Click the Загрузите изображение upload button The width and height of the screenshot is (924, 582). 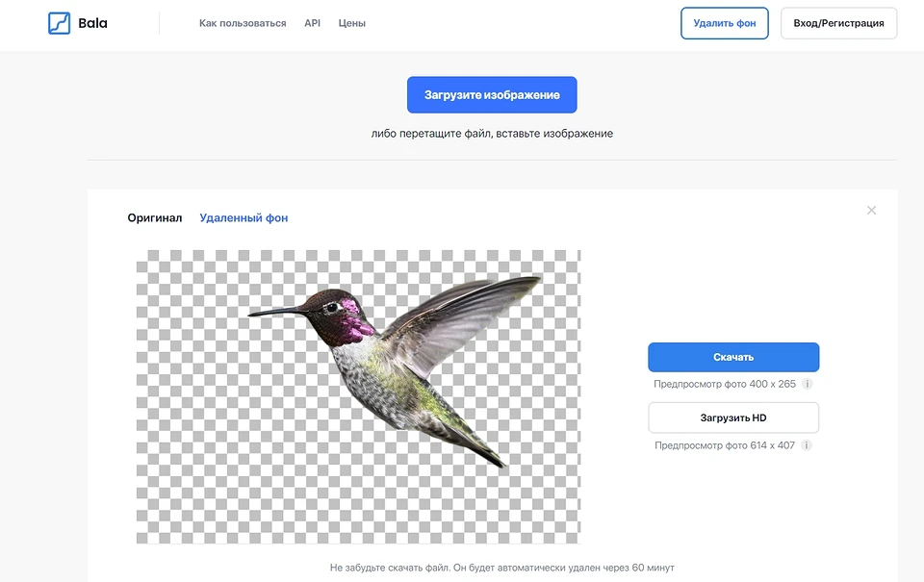click(x=492, y=95)
